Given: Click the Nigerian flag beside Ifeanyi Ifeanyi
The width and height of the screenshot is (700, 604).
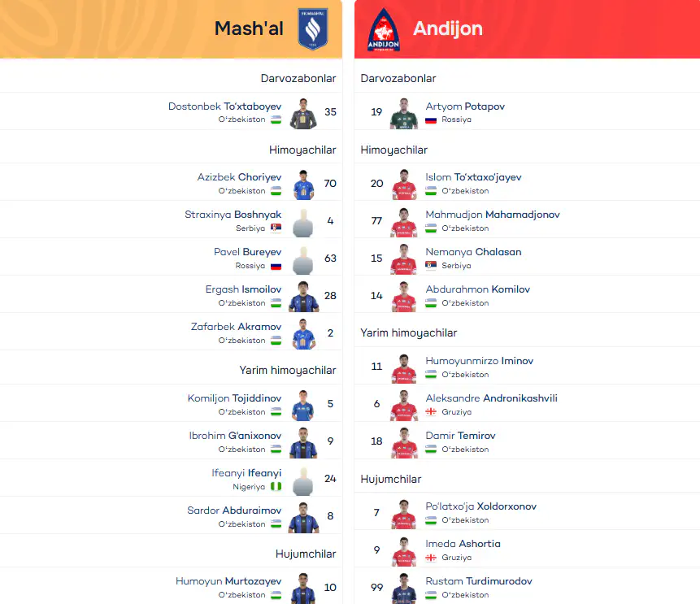Looking at the screenshot, I should click(276, 487).
